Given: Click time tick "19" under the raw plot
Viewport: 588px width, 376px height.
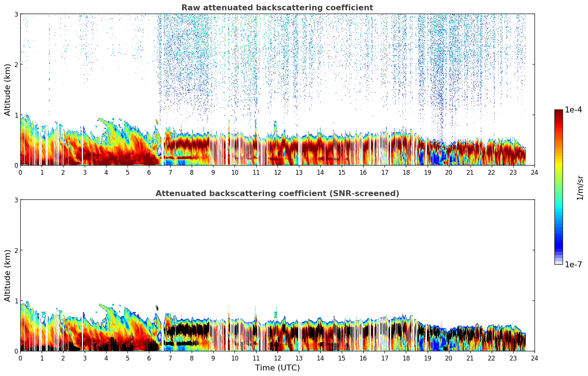Looking at the screenshot, I should coord(427,172).
